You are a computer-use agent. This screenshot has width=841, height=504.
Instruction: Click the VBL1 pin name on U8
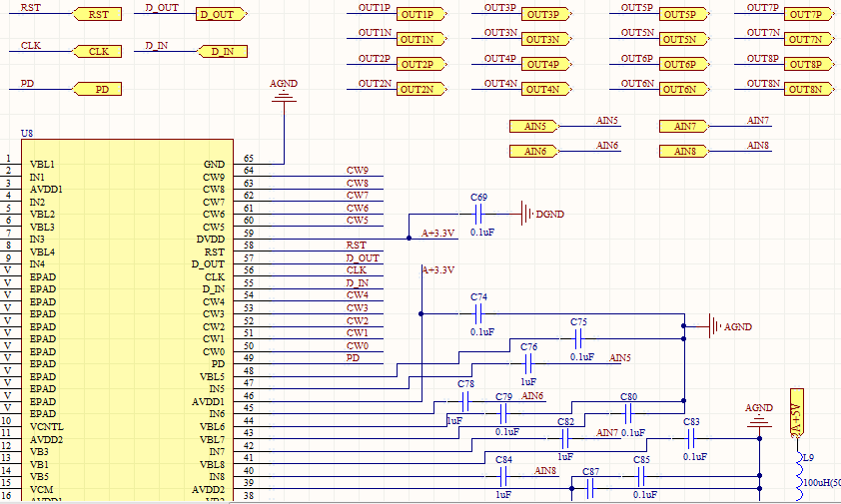point(42,164)
